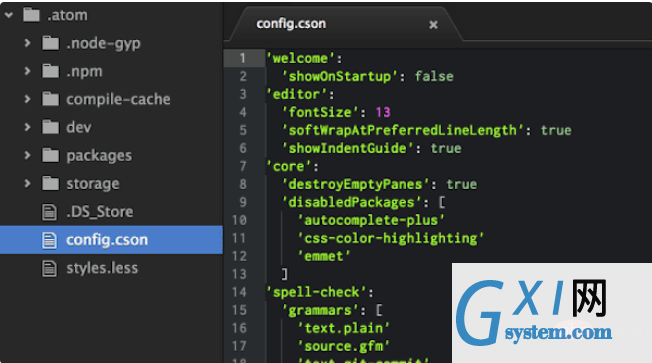652x363 pixels.
Task: Place cursor on 'welcome' key
Action: click(300, 59)
